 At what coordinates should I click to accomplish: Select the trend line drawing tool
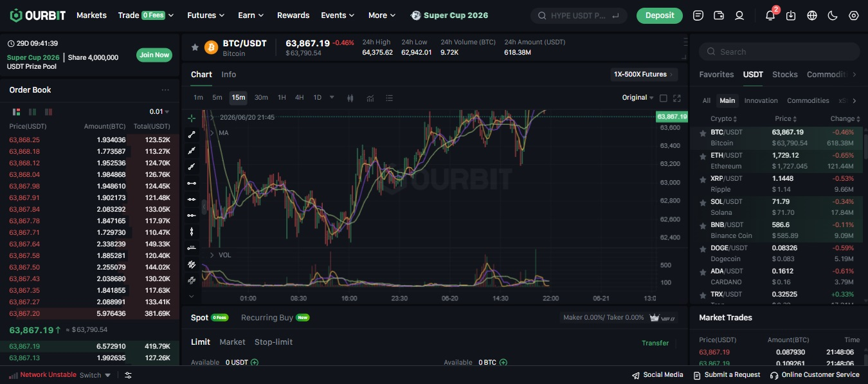coord(192,134)
